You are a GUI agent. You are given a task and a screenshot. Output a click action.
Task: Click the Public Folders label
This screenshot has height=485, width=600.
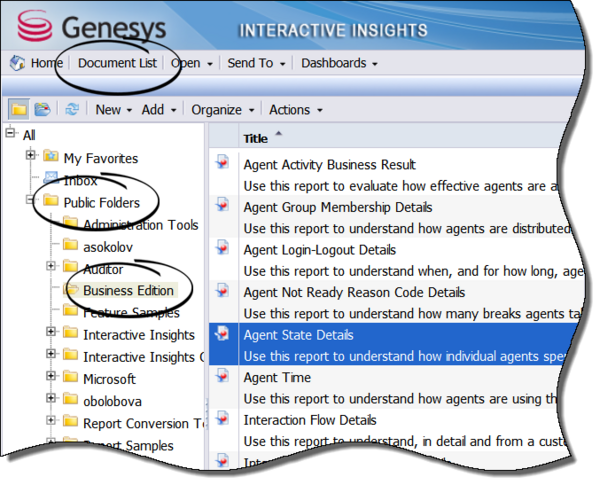click(x=102, y=202)
